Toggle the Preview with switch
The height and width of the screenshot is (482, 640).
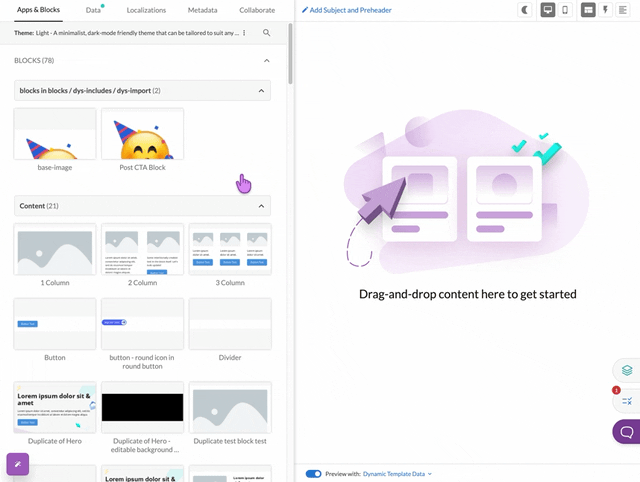[x=313, y=474]
